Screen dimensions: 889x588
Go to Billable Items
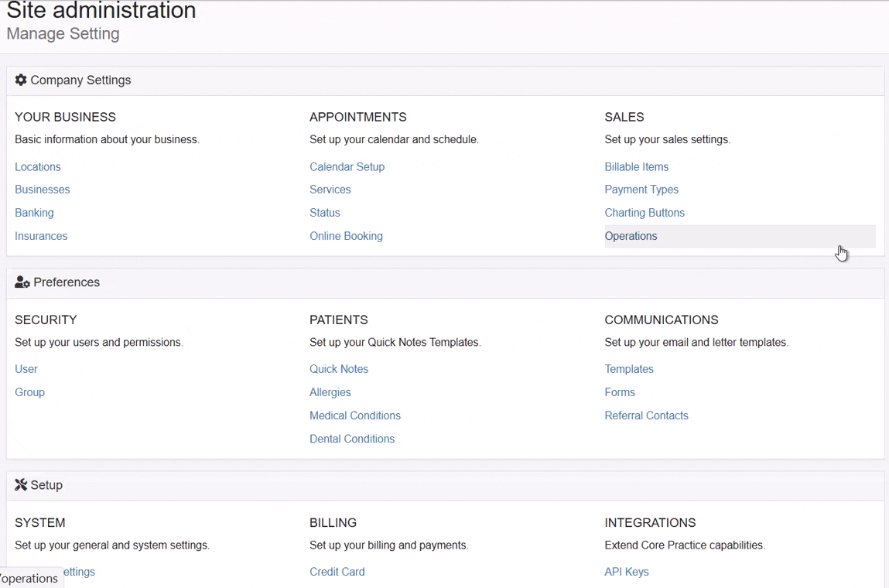coord(636,167)
